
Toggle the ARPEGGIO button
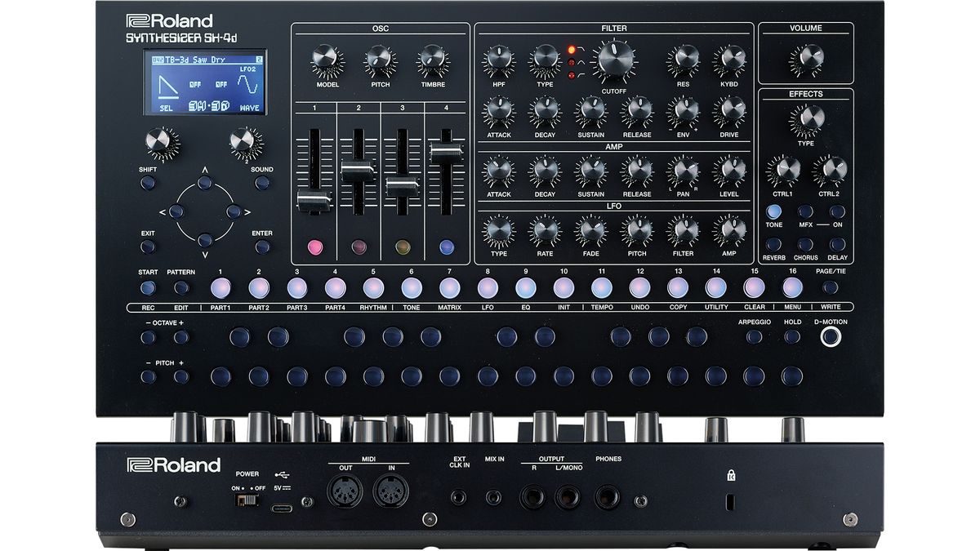tap(754, 336)
